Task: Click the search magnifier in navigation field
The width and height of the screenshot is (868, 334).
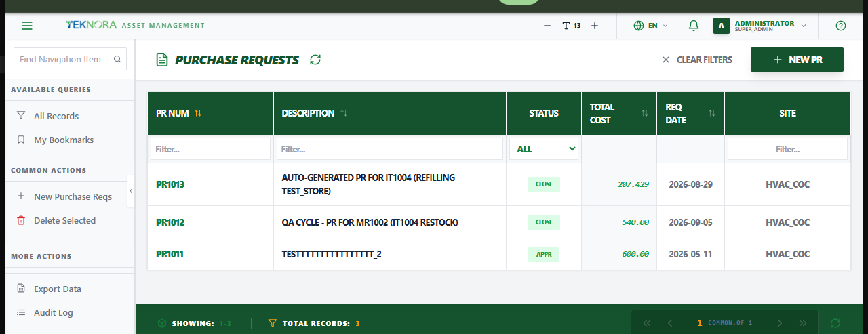Action: (117, 59)
